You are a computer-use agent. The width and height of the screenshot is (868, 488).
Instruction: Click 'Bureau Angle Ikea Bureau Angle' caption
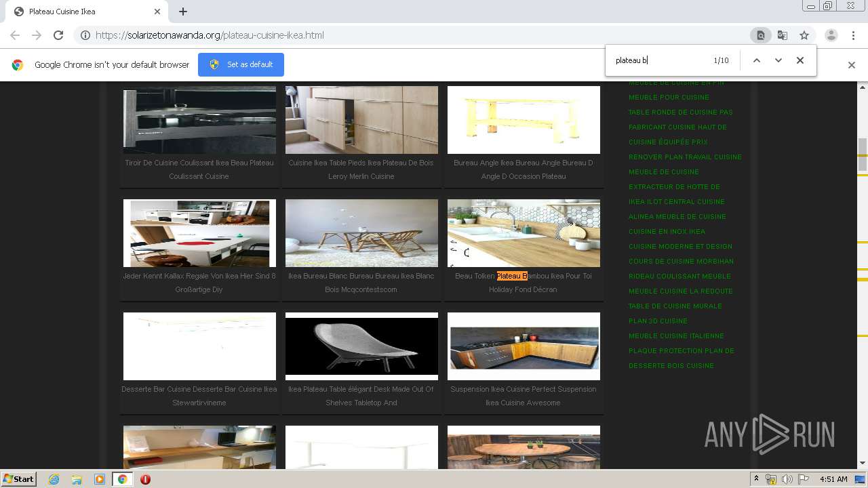click(x=524, y=169)
